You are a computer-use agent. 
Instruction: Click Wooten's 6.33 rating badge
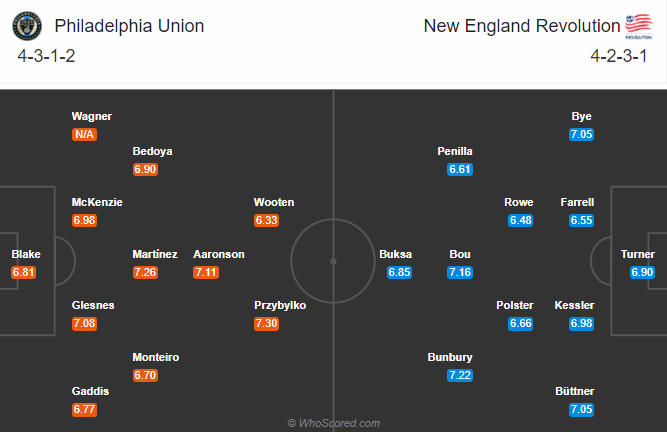pyautogui.click(x=266, y=220)
